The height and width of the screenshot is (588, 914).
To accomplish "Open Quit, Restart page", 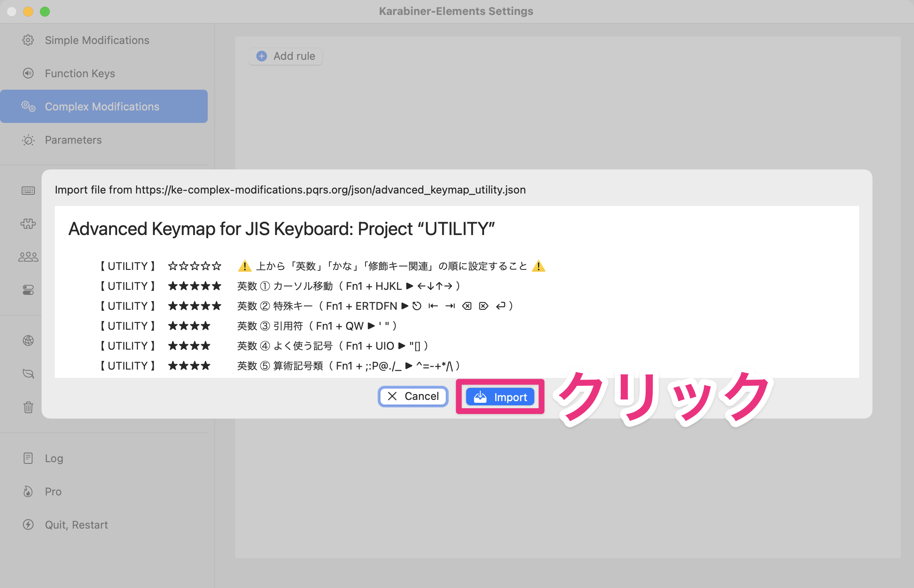I will [x=76, y=525].
